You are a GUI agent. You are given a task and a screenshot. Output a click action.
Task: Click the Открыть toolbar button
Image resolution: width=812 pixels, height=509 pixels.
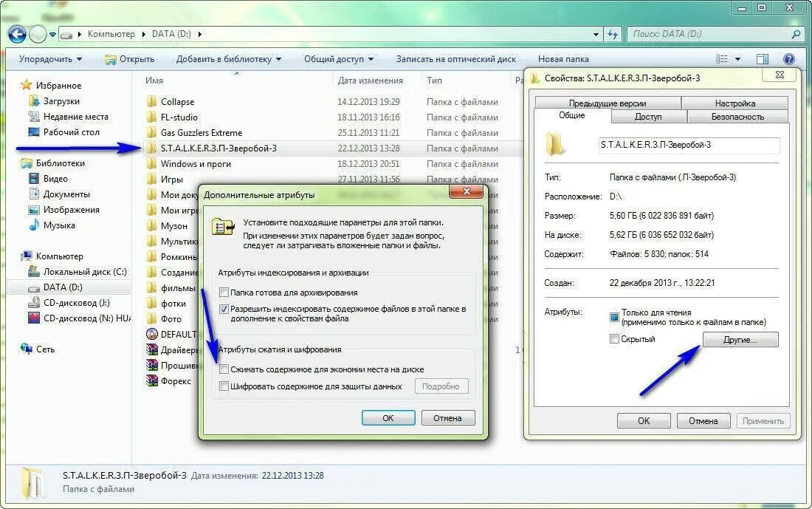[129, 59]
